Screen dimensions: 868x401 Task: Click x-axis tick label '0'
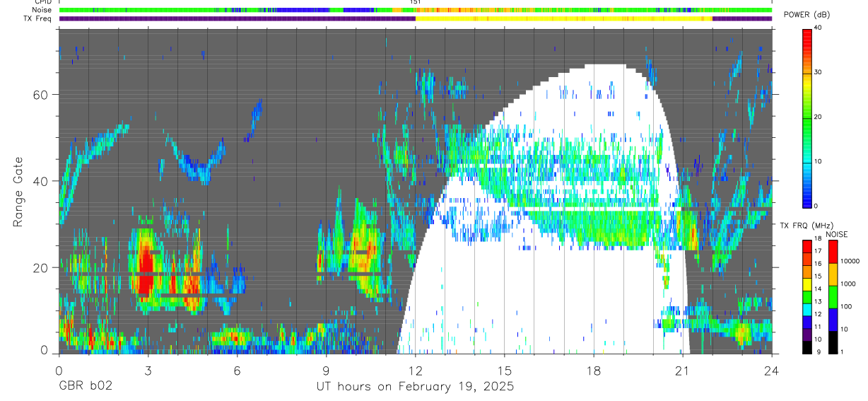pos(59,370)
